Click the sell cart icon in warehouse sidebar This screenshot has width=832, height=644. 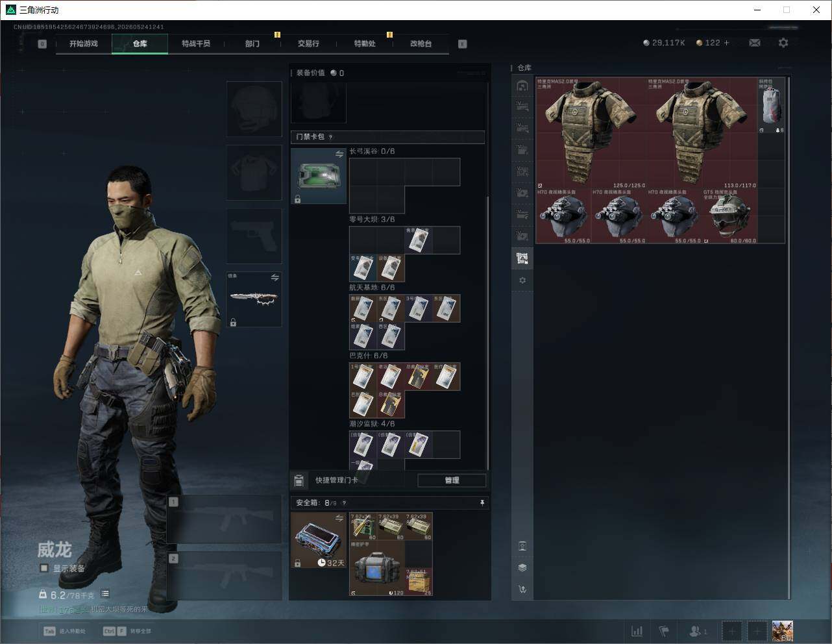[x=522, y=589]
